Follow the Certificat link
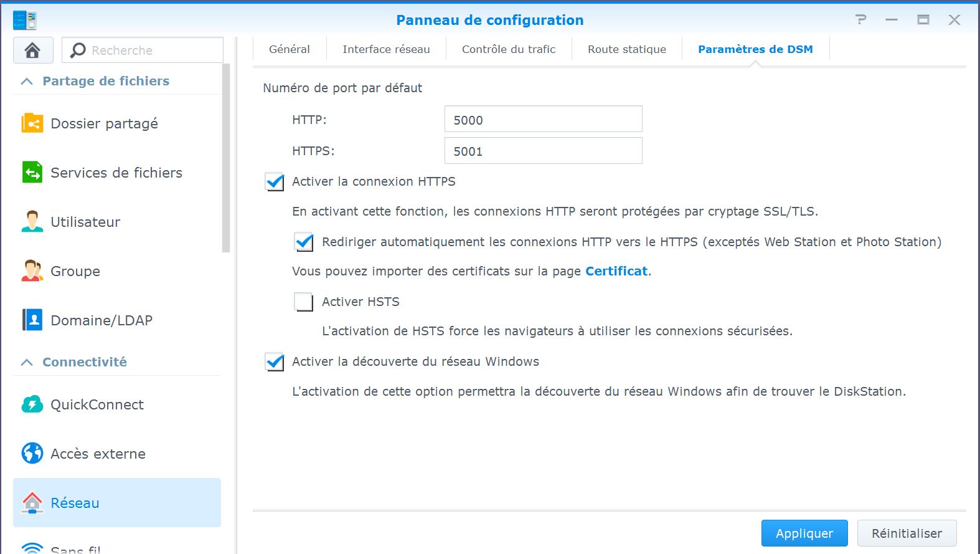980x554 pixels. (616, 271)
